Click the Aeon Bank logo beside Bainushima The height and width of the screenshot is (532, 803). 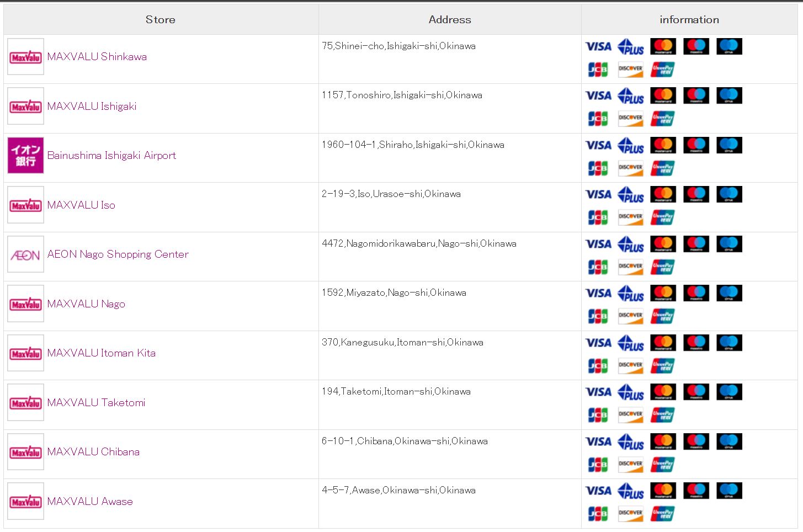tap(26, 155)
